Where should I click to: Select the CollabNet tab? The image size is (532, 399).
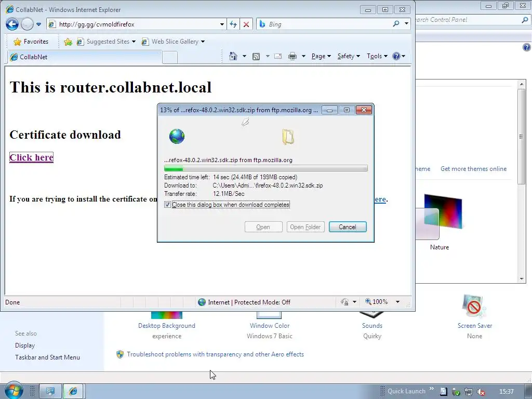click(85, 57)
